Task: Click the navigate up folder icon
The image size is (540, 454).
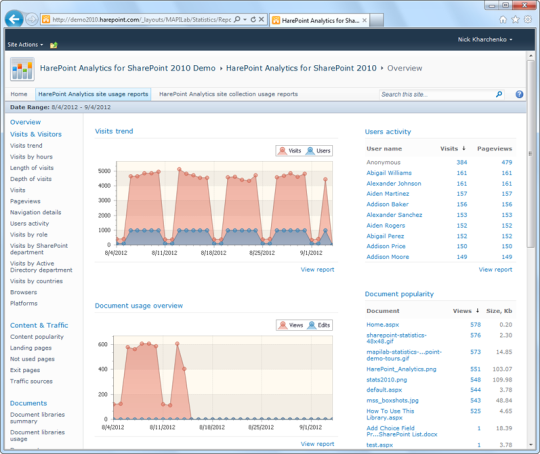Action: (x=54, y=45)
